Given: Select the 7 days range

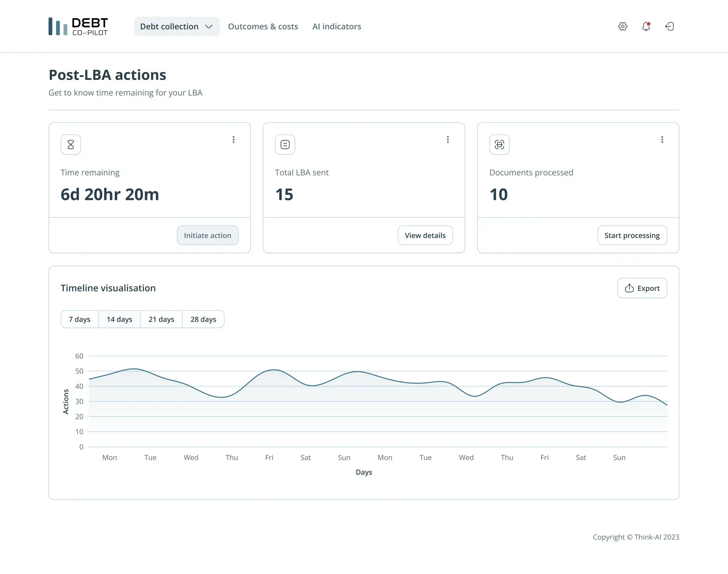Looking at the screenshot, I should click(x=80, y=319).
